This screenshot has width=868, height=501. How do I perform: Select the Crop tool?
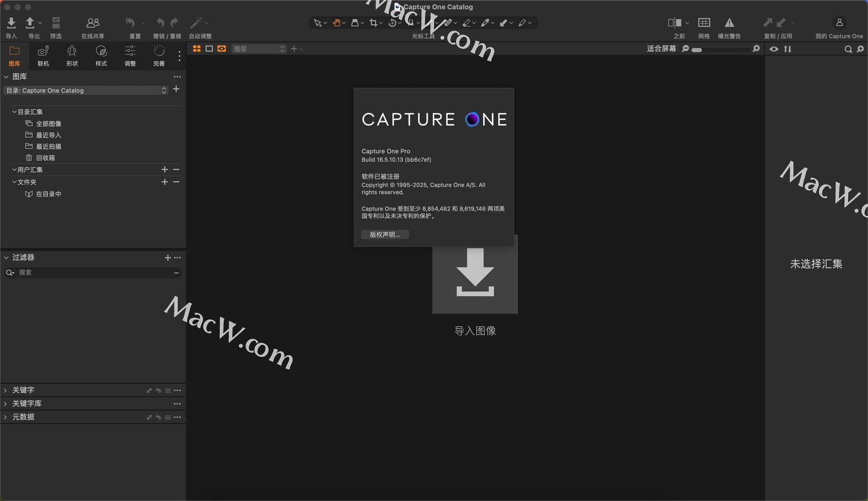point(373,23)
